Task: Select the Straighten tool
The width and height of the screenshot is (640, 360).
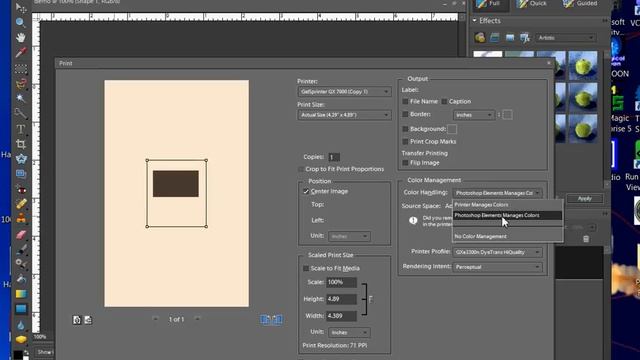Action: pos(20,174)
